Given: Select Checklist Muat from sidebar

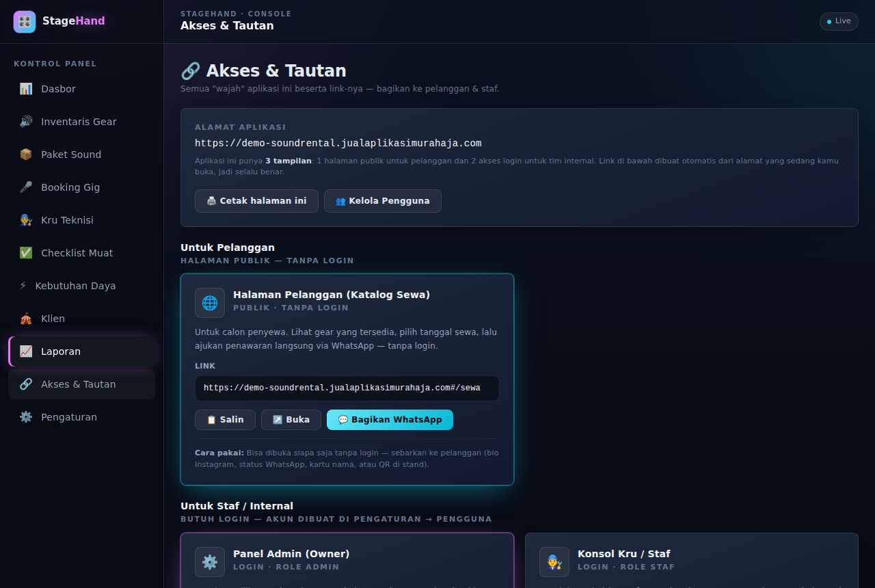Looking at the screenshot, I should click(x=82, y=253).
